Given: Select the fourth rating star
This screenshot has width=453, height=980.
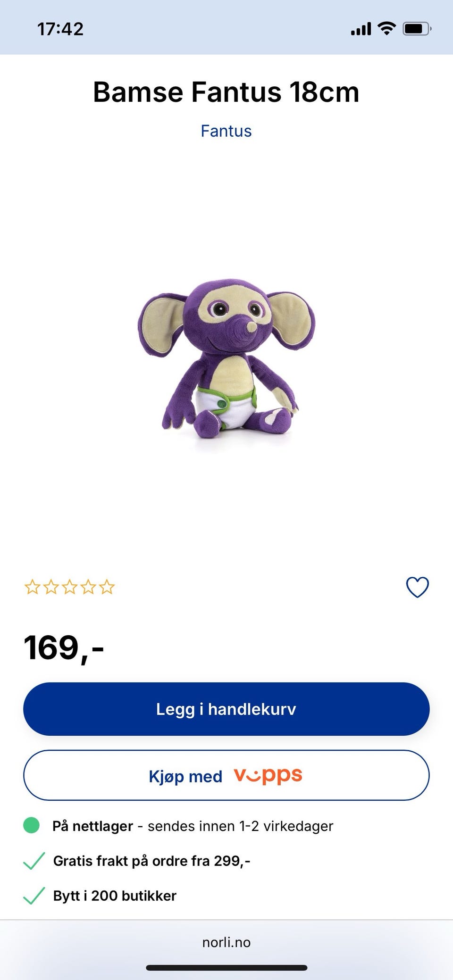Looking at the screenshot, I should coord(88,587).
